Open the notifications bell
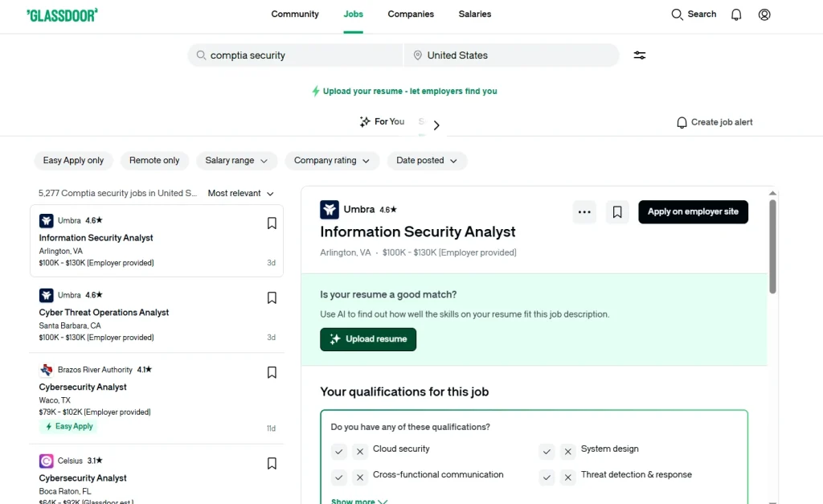This screenshot has width=823, height=504. click(736, 14)
